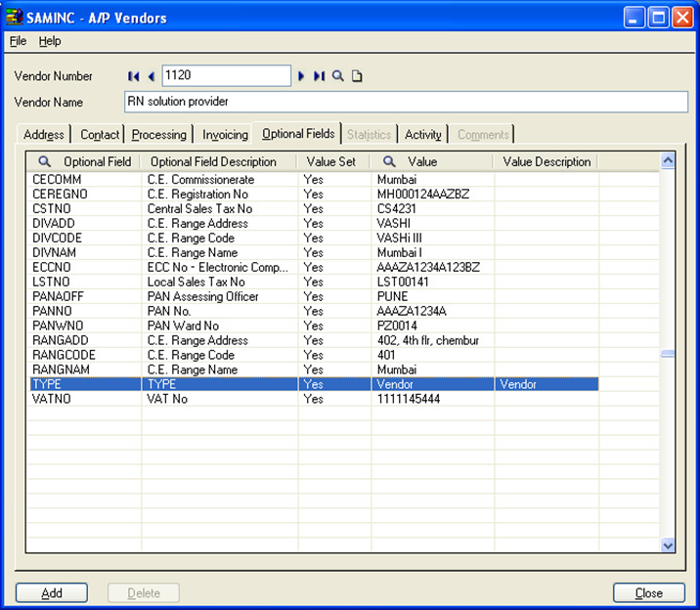This screenshot has height=610, width=700.
Task: Click the Add button
Action: (x=52, y=593)
